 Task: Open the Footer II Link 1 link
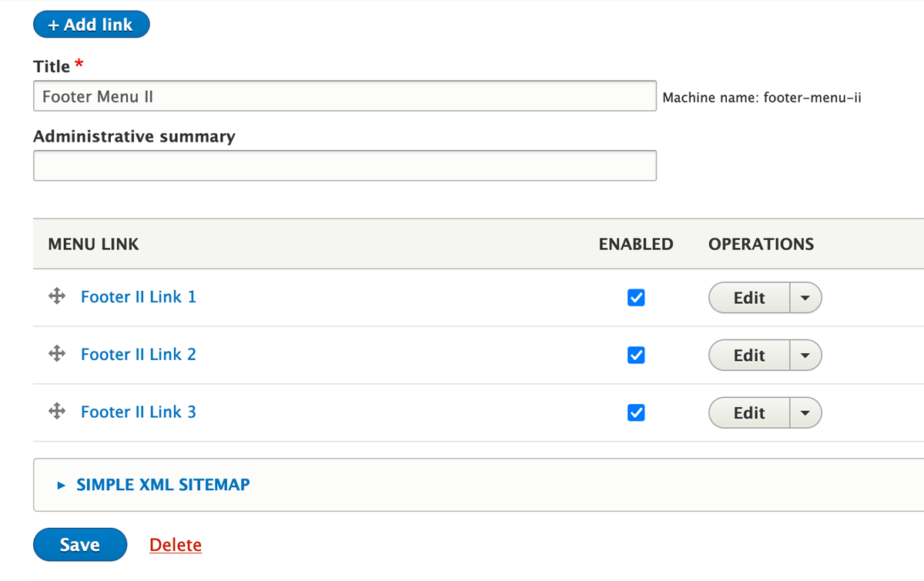pos(139,296)
